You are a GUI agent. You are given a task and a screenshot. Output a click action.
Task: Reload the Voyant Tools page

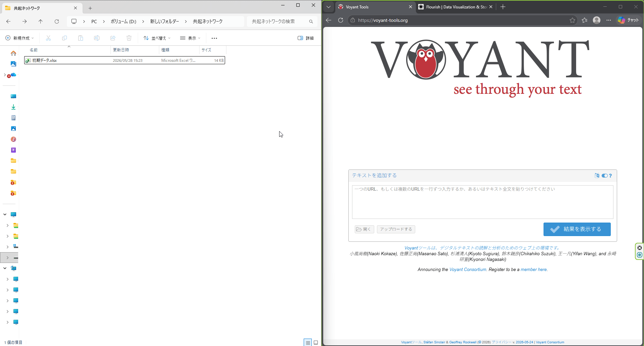click(x=341, y=20)
